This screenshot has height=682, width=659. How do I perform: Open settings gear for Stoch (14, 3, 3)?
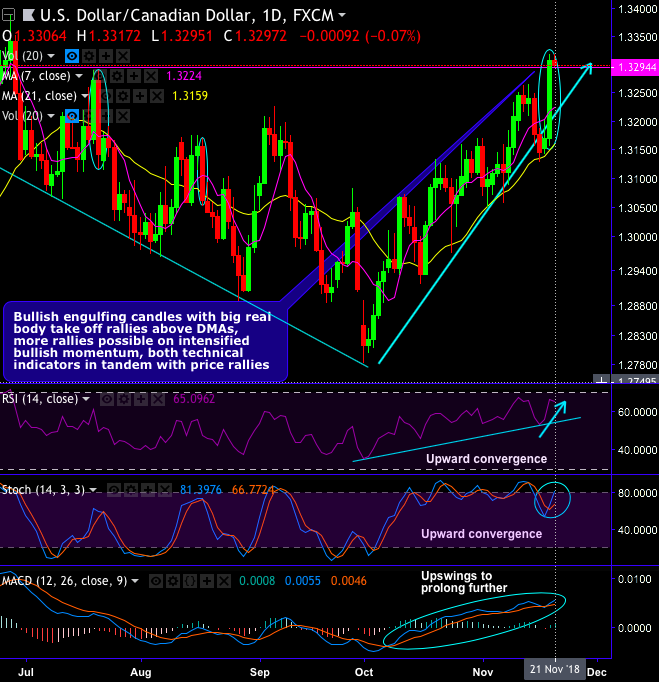pos(130,490)
